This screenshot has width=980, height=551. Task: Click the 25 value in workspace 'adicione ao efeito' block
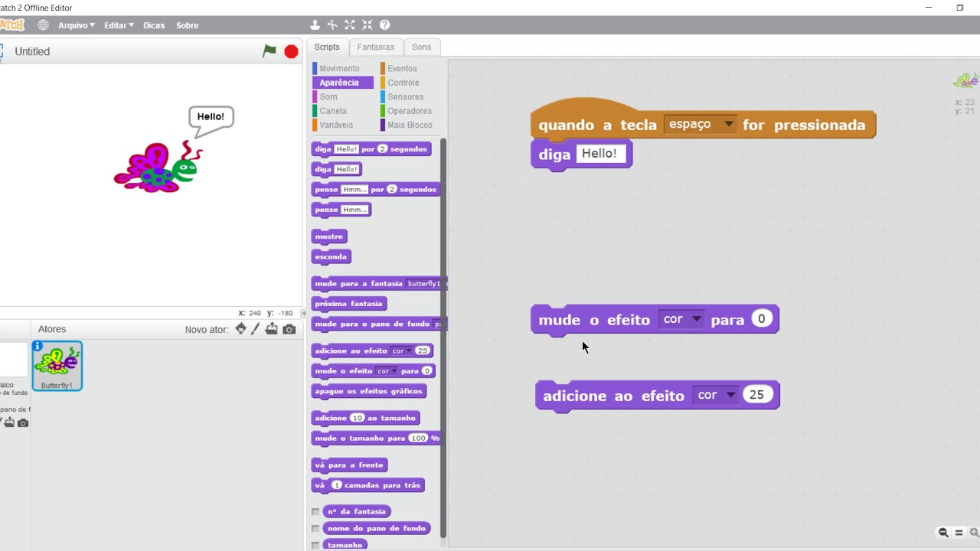click(756, 395)
